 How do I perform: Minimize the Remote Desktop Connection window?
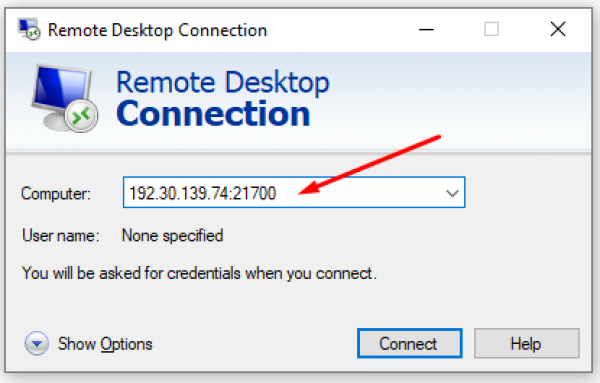(426, 29)
